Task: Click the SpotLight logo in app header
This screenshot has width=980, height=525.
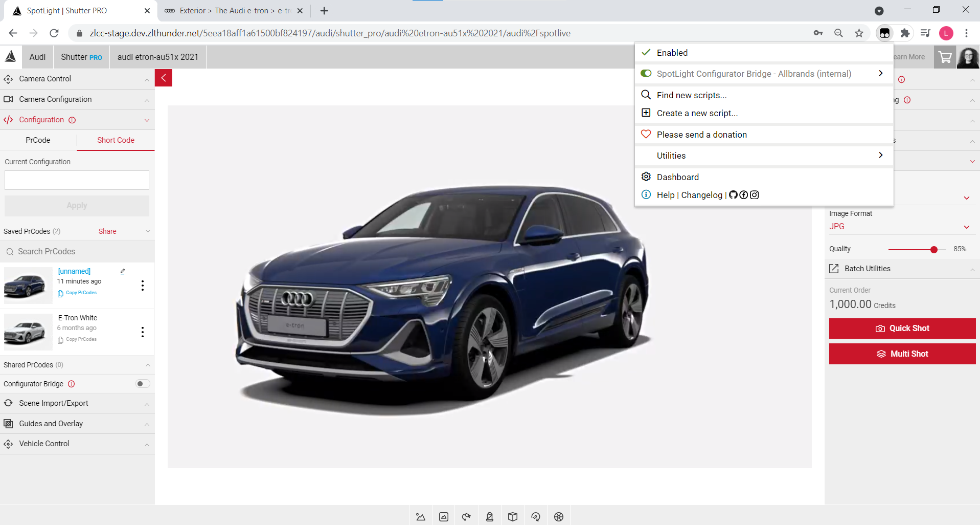Action: (11, 57)
